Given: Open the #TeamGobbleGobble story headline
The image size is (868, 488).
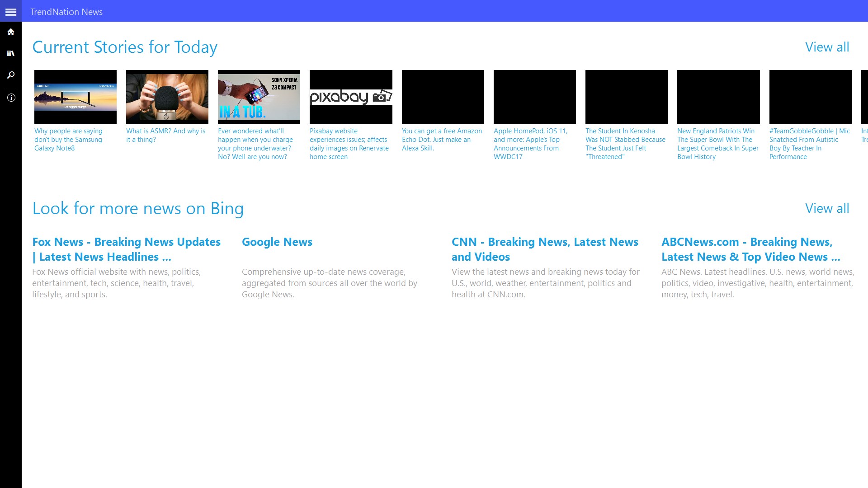Looking at the screenshot, I should tap(809, 144).
